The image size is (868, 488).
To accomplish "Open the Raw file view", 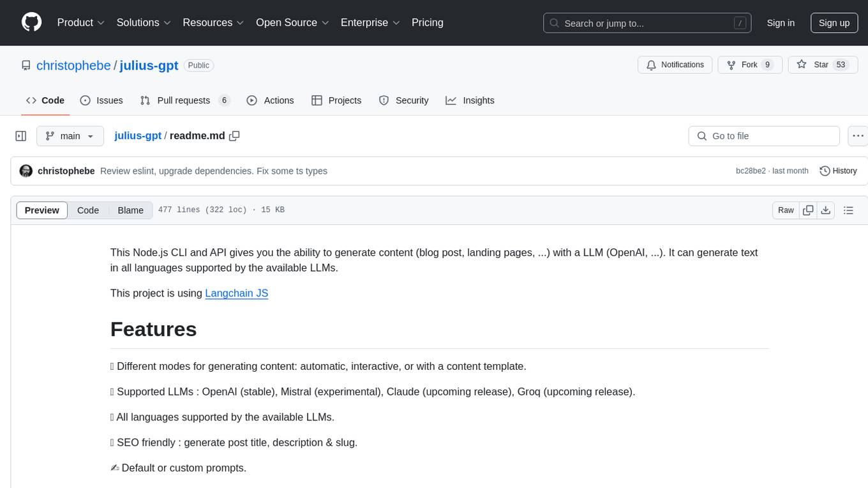I will 786,210.
